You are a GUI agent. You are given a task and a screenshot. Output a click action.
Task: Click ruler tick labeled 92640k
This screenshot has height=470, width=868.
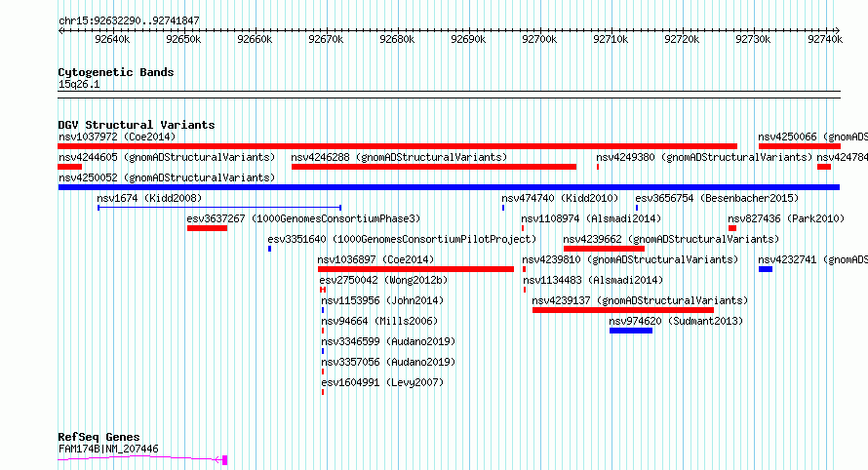pyautogui.click(x=112, y=39)
